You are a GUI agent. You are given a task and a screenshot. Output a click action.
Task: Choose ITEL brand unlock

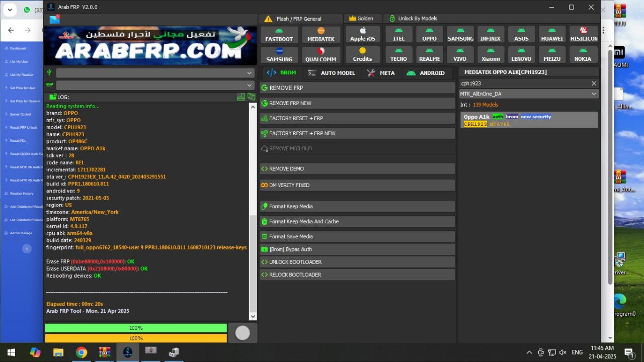398,35
